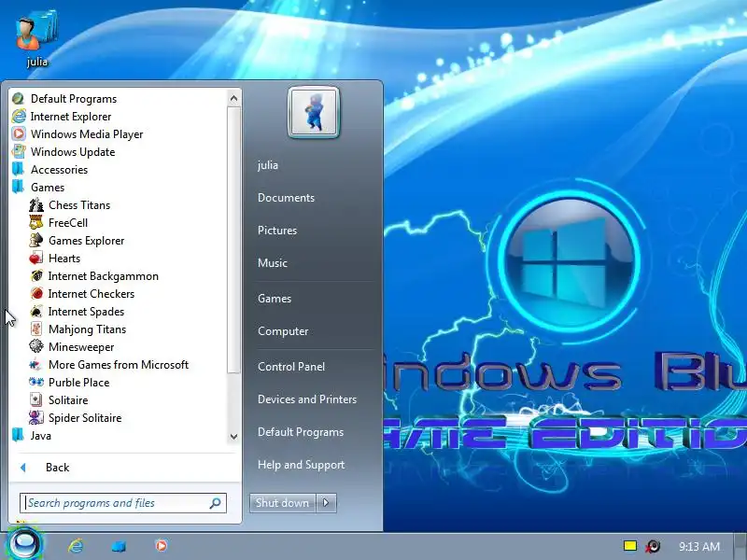The width and height of the screenshot is (747, 560).
Task: Open Games from right pane
Action: click(275, 299)
